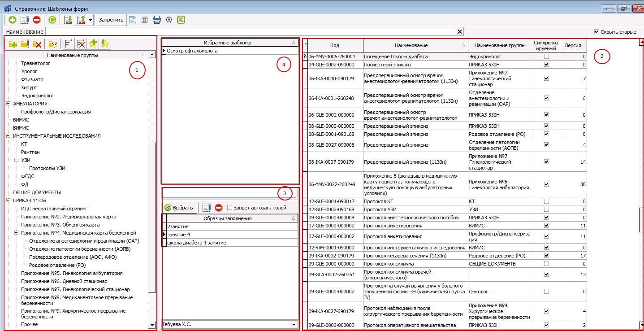Click sort arrow in Избранные шаблоны header
This screenshot has width=644, height=331.
point(294,43)
